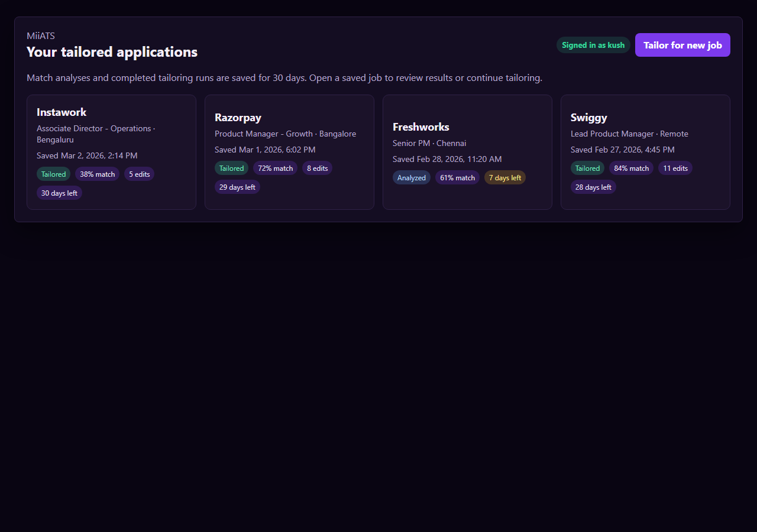This screenshot has height=532, width=757.
Task: Open the Swiggy saved application card
Action: (645, 152)
